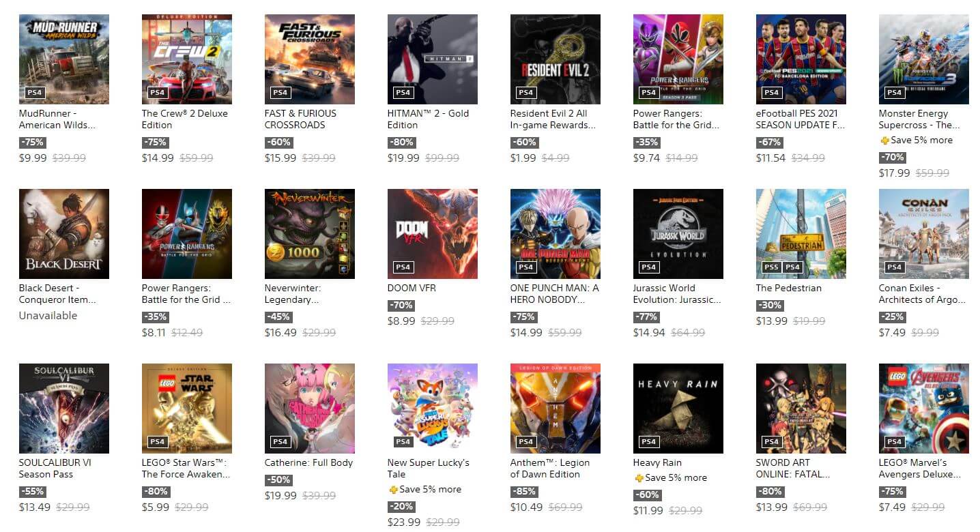Open SOULCALIBUR VI Season Pass title link
The image size is (980, 532).
click(x=55, y=469)
